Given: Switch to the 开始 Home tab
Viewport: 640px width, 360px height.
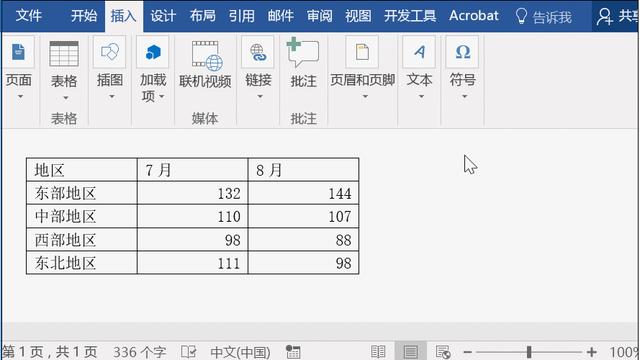Looking at the screenshot, I should click(x=84, y=16).
